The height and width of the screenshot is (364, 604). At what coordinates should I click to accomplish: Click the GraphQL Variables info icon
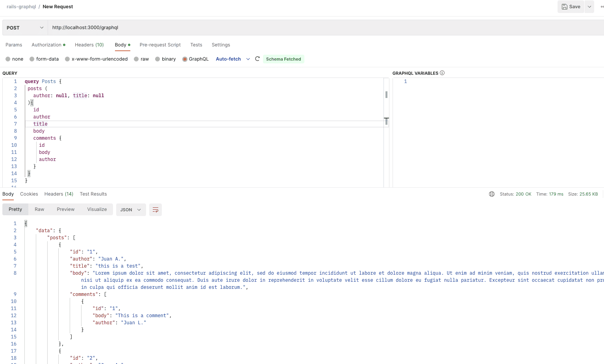442,73
